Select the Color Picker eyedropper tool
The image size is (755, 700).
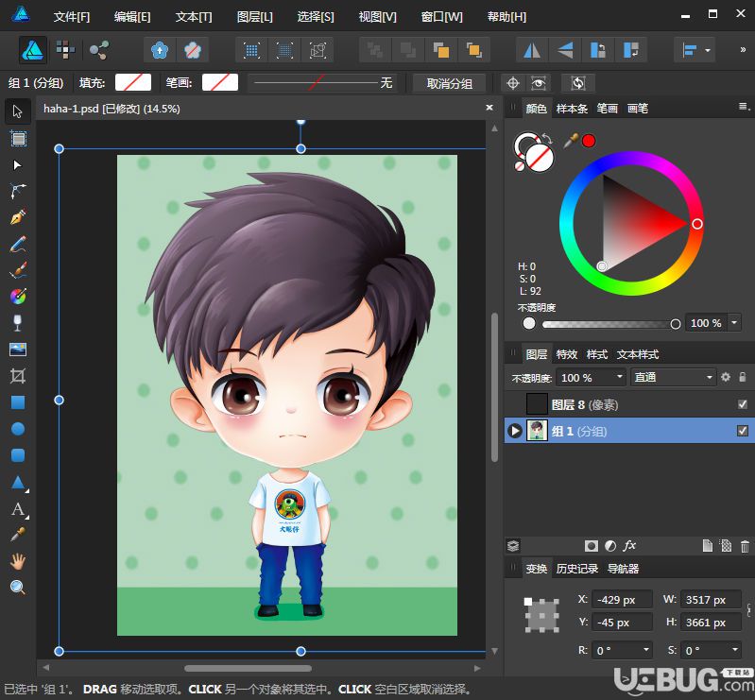click(18, 535)
